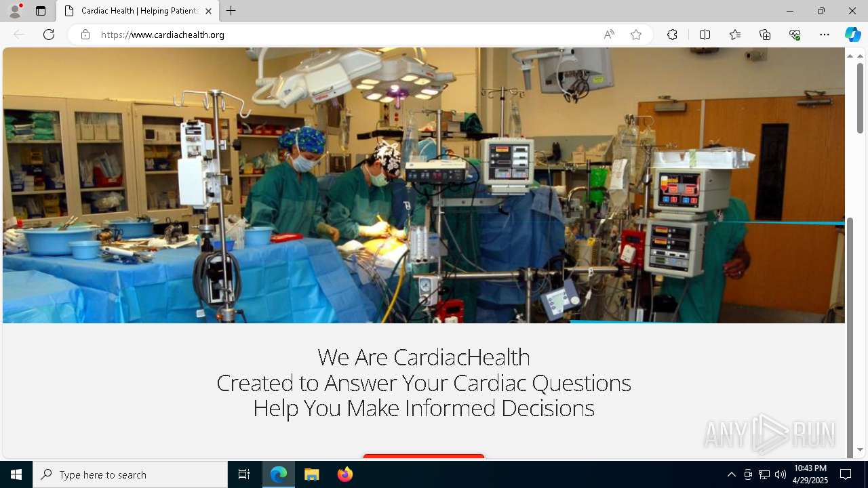
Task: Open the network status tray icon
Action: pyautogui.click(x=764, y=474)
